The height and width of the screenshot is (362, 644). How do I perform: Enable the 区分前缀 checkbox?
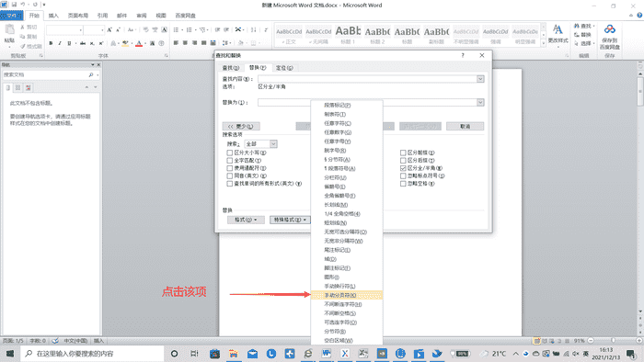tap(403, 153)
